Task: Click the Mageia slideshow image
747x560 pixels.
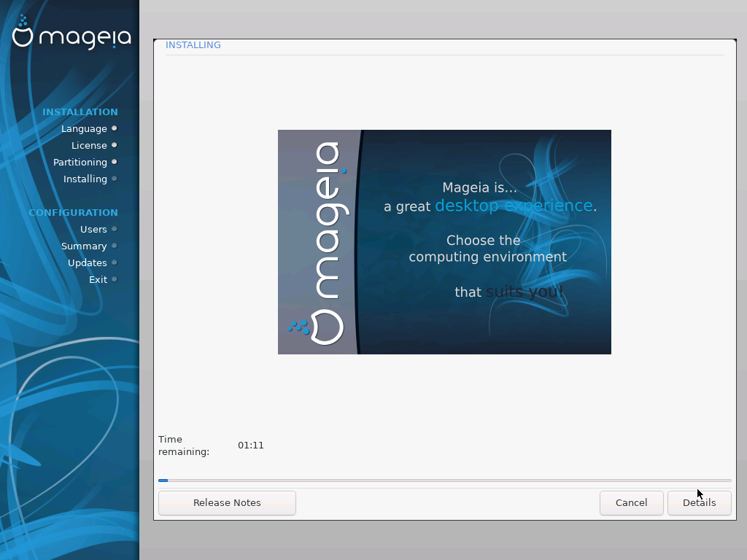Action: pos(444,242)
